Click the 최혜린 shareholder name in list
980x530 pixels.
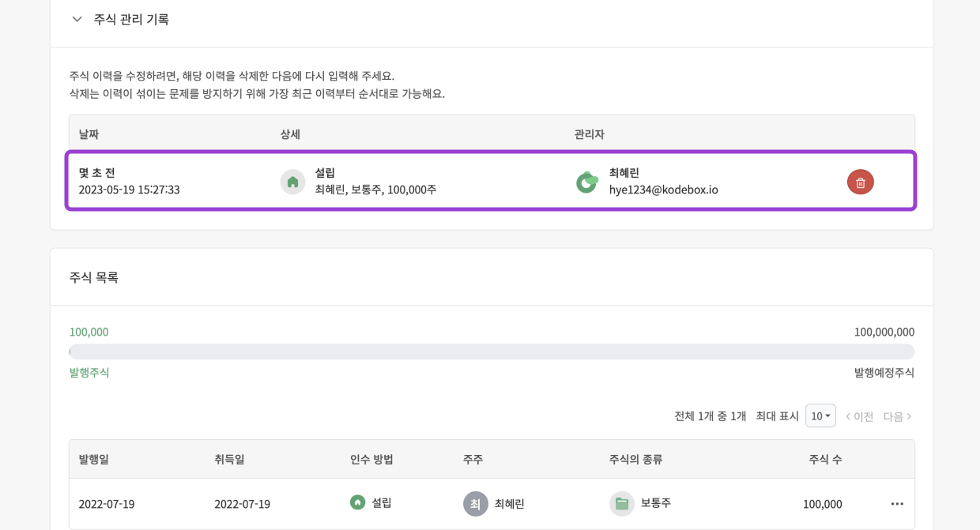[510, 504]
